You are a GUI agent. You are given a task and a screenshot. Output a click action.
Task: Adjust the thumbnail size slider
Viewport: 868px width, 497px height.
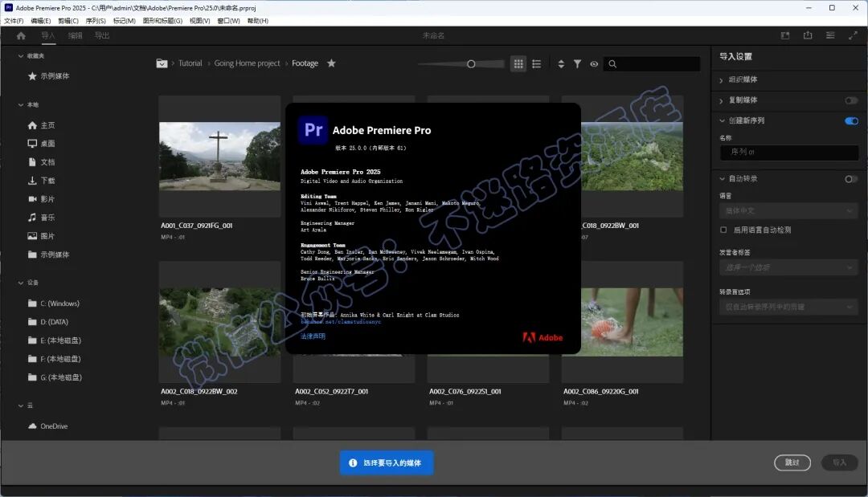[x=470, y=64]
